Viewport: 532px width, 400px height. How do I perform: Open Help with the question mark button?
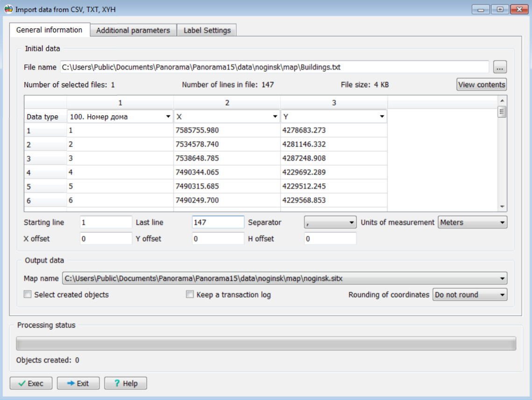click(x=125, y=383)
